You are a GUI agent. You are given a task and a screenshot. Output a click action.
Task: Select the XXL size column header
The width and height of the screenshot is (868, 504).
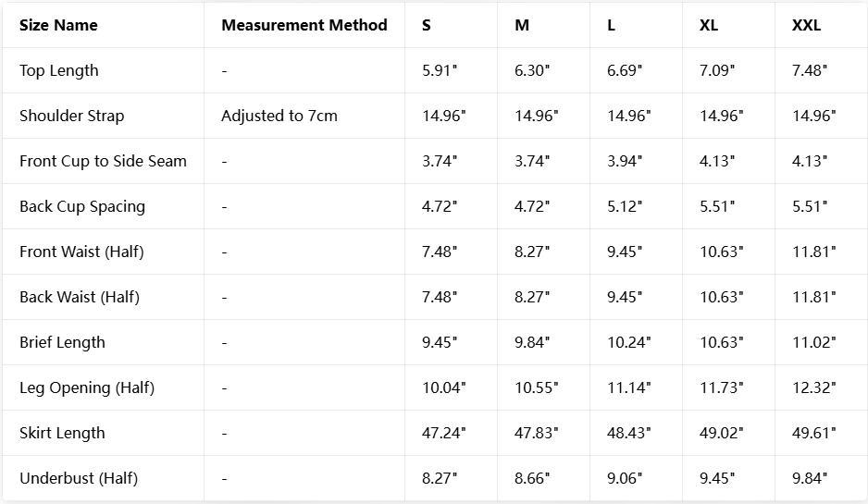(806, 26)
